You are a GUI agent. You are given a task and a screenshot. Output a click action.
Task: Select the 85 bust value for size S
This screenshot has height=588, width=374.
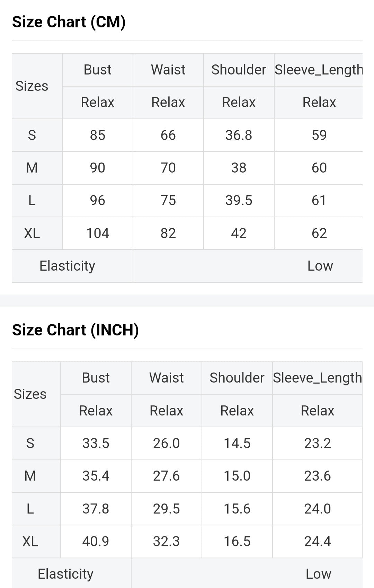[x=97, y=135]
